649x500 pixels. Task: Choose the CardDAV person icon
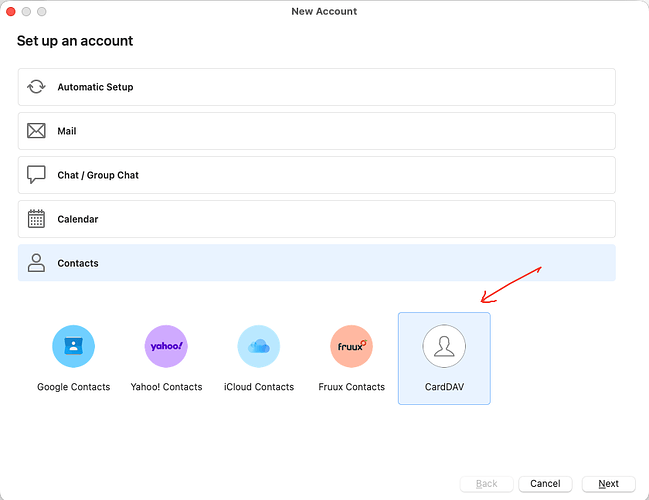click(x=444, y=346)
